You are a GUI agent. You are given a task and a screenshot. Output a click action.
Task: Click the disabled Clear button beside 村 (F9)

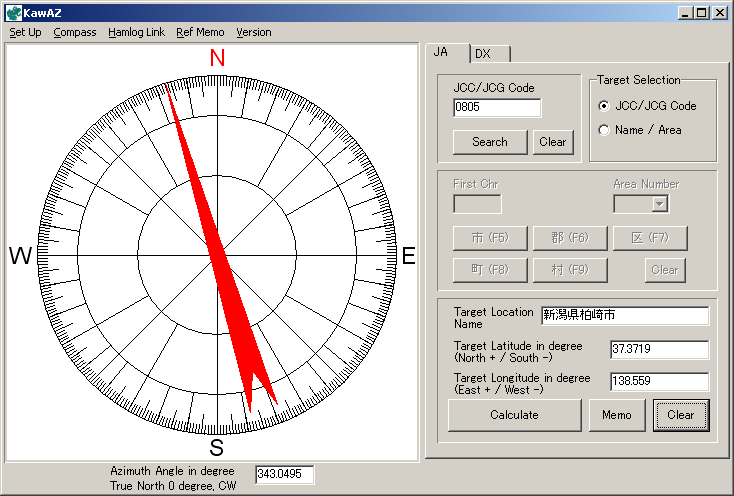(665, 270)
